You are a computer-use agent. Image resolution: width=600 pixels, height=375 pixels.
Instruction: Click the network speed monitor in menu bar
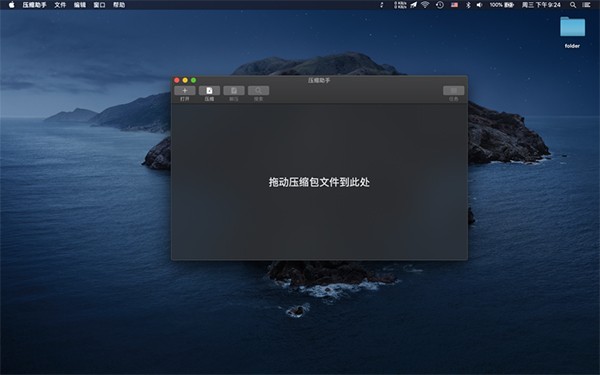[400, 5]
